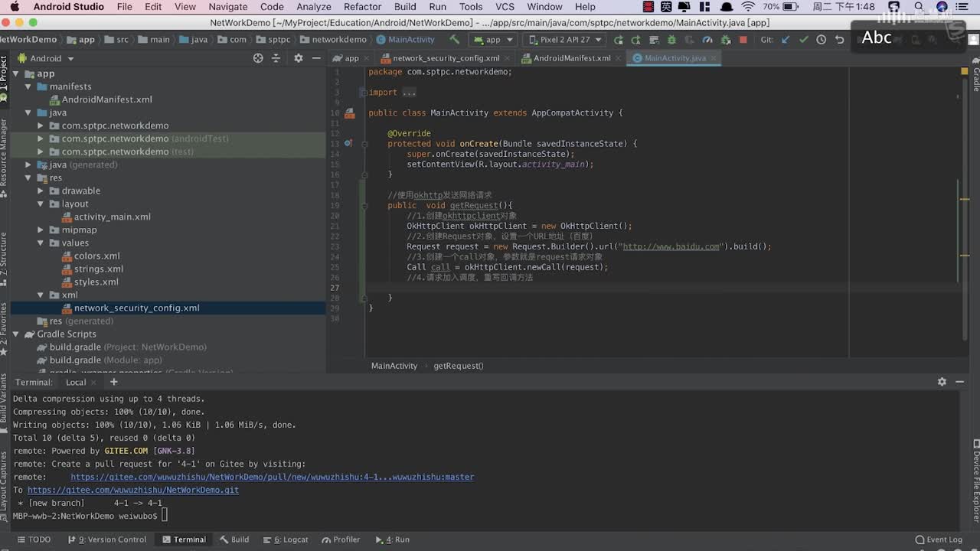Toggle the Event Log tool window
Viewport: 980px width, 551px height.
[x=939, y=540]
